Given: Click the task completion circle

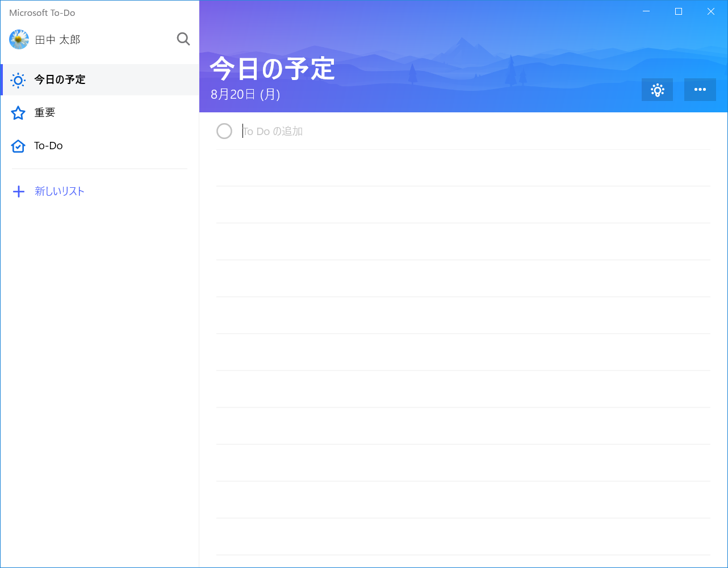Looking at the screenshot, I should click(224, 131).
